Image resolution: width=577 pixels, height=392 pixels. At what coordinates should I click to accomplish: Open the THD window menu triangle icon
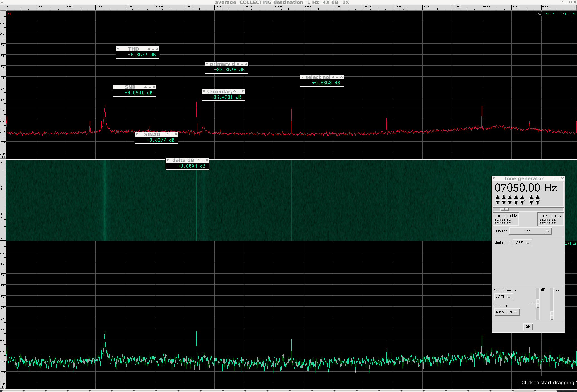pyautogui.click(x=118, y=49)
